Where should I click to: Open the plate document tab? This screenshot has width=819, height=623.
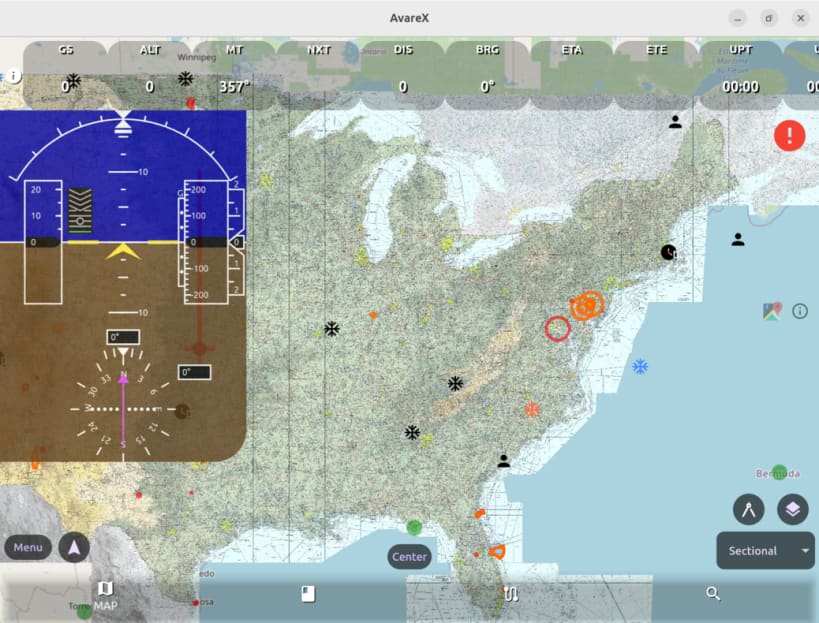308,594
